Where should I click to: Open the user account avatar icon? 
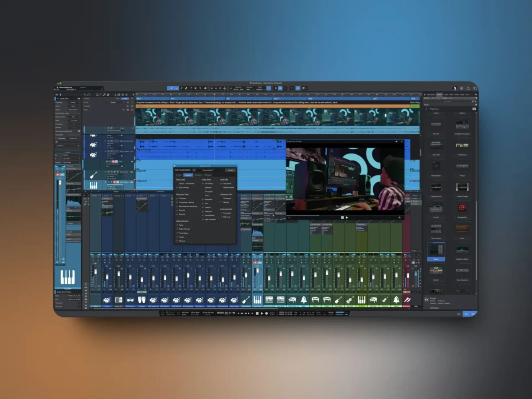tap(455, 88)
